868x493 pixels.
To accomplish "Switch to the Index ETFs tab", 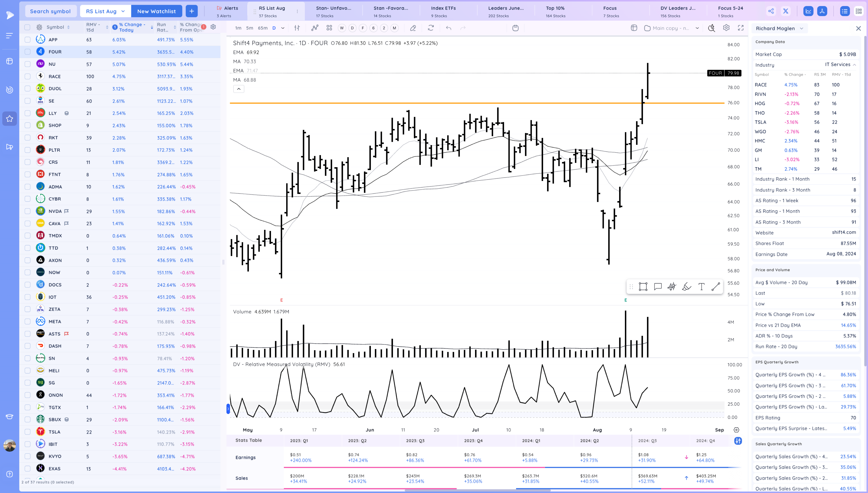I will 443,11.
